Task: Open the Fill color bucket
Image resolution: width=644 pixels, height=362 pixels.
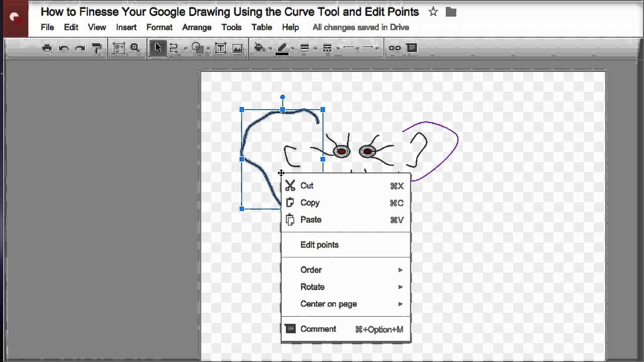Action: (x=260, y=48)
